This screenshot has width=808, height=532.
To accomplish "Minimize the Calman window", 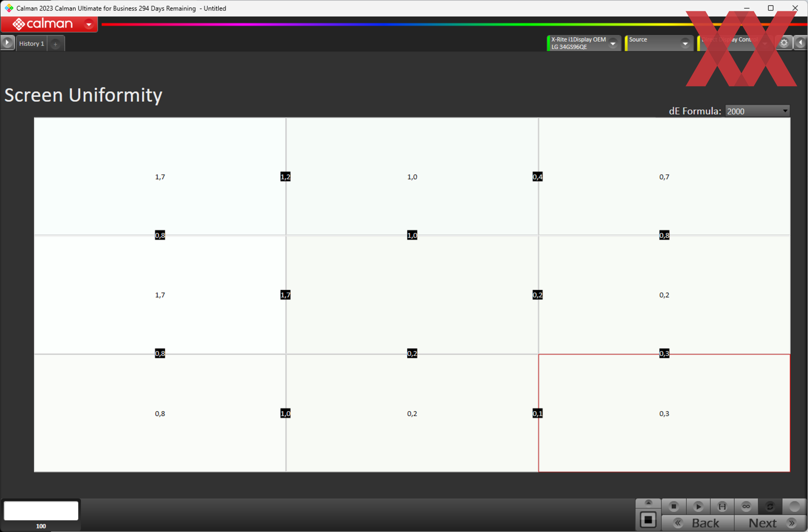I will pyautogui.click(x=747, y=8).
